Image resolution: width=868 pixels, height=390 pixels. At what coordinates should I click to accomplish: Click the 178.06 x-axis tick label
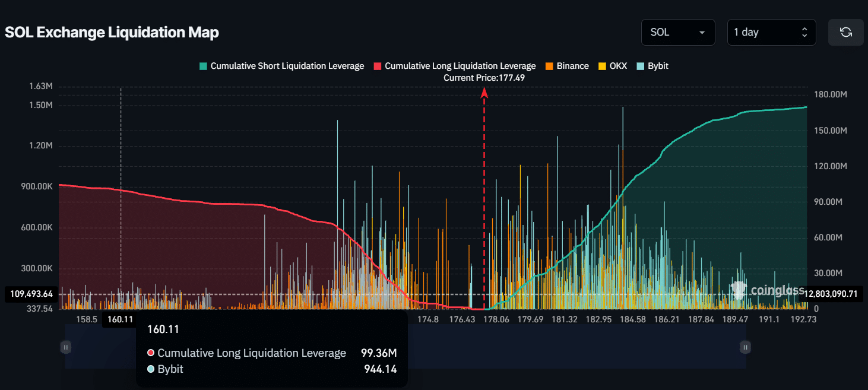click(497, 319)
